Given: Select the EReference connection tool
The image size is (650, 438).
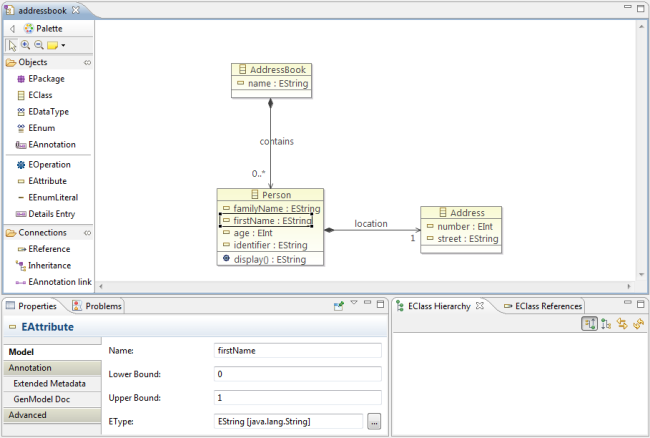Looking at the screenshot, I should (x=46, y=249).
